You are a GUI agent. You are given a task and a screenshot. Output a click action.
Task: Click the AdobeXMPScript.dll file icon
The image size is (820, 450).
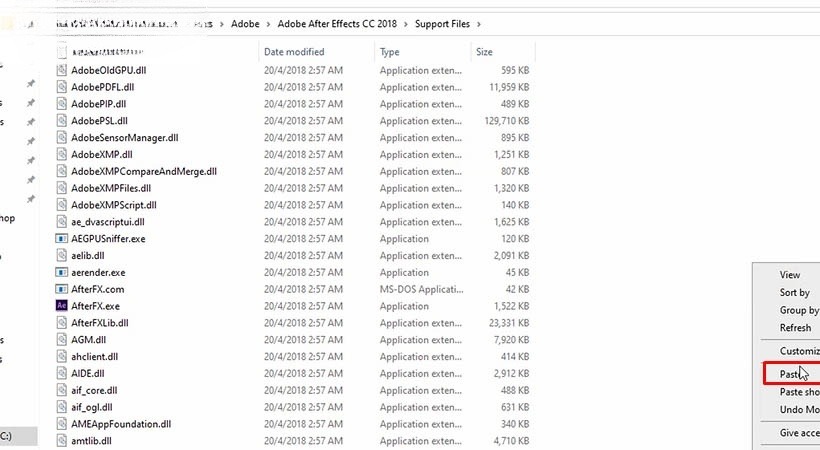click(62, 205)
